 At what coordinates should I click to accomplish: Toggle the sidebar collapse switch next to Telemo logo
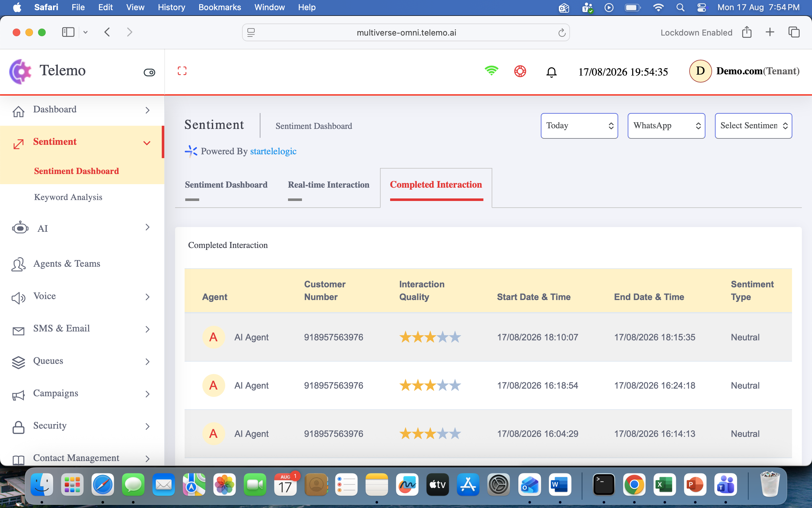(149, 72)
